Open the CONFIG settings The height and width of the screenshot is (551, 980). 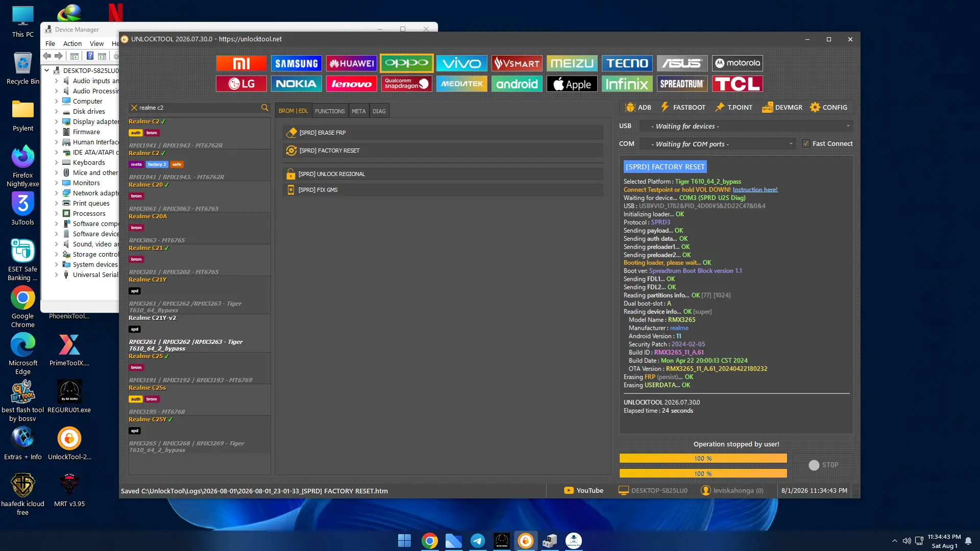coord(828,107)
